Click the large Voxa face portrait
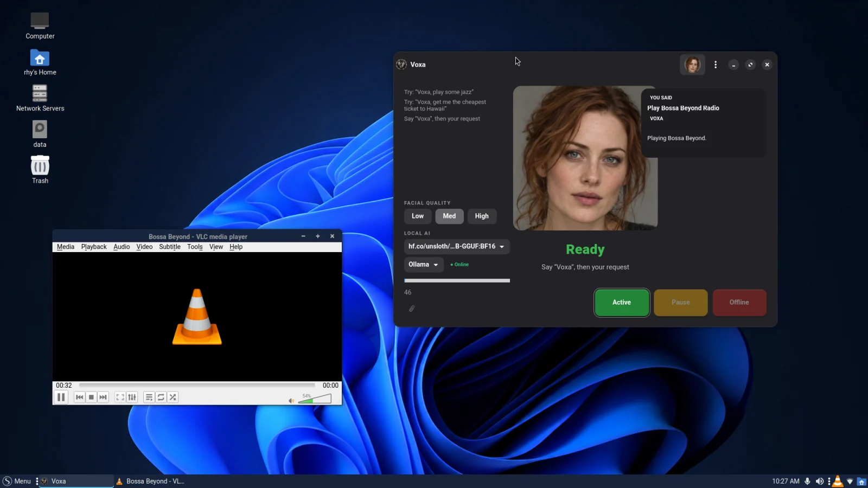Screen dimensions: 868x488 [585, 158]
